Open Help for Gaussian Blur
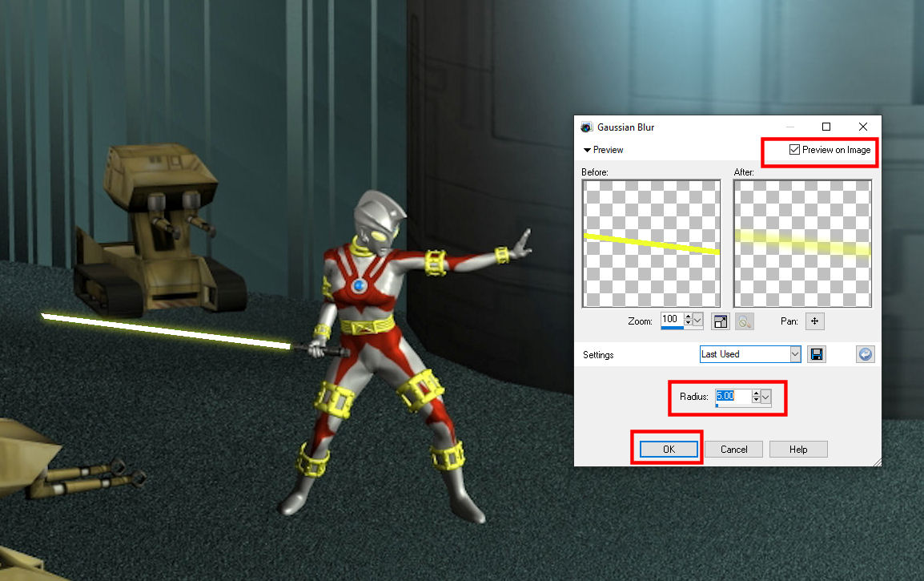The image size is (924, 581). coord(798,450)
